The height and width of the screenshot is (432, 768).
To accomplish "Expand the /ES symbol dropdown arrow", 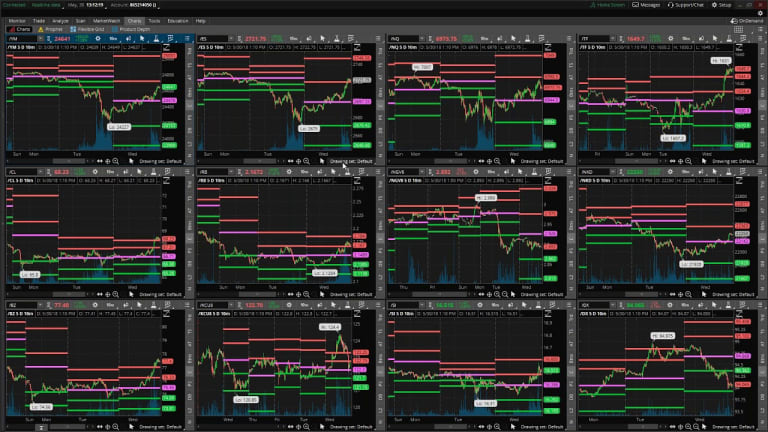I will (x=231, y=38).
